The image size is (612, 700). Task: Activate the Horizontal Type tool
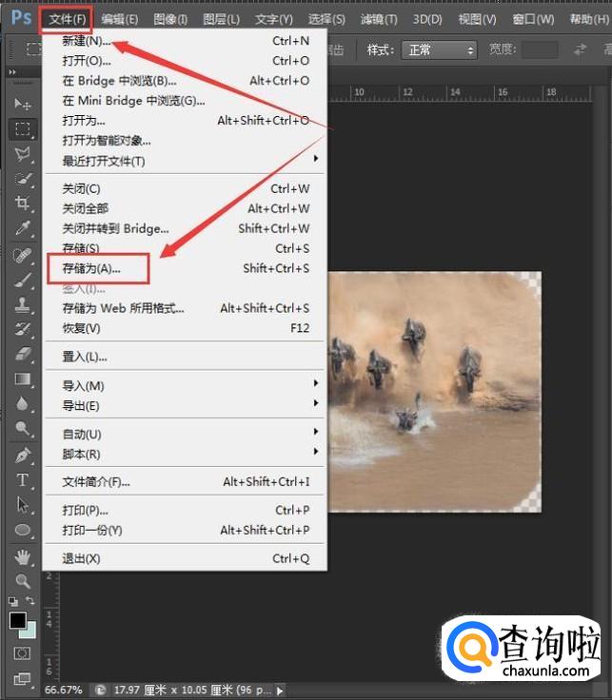click(23, 480)
